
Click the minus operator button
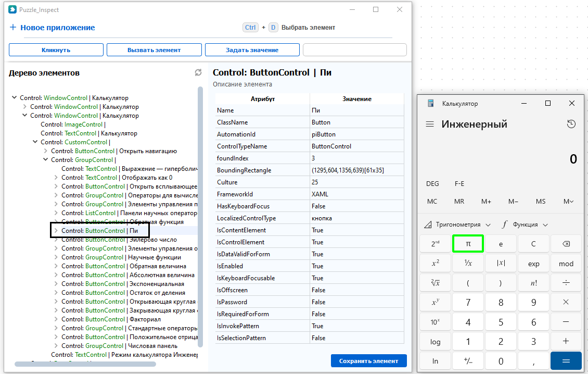click(566, 322)
